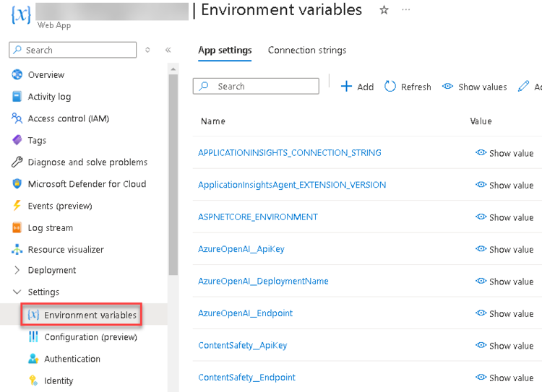Viewport: 542px width, 392px height.
Task: Open Activity log in the sidebar
Action: (49, 97)
